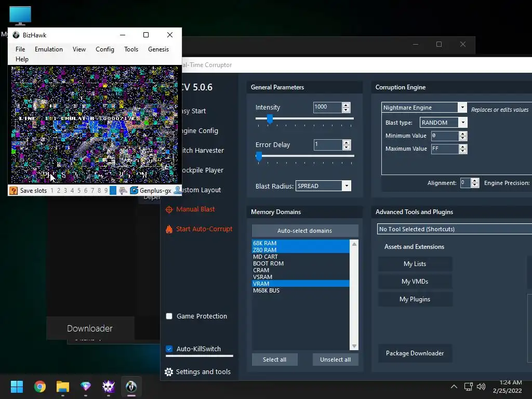Click the BizHawk taskbar icon

[x=131, y=387]
